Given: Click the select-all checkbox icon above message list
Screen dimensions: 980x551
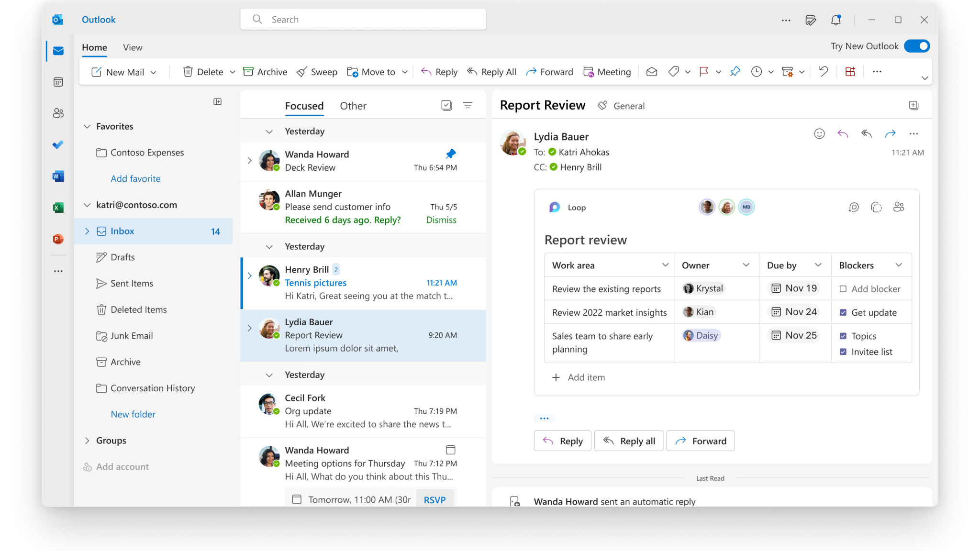Looking at the screenshot, I should point(446,105).
